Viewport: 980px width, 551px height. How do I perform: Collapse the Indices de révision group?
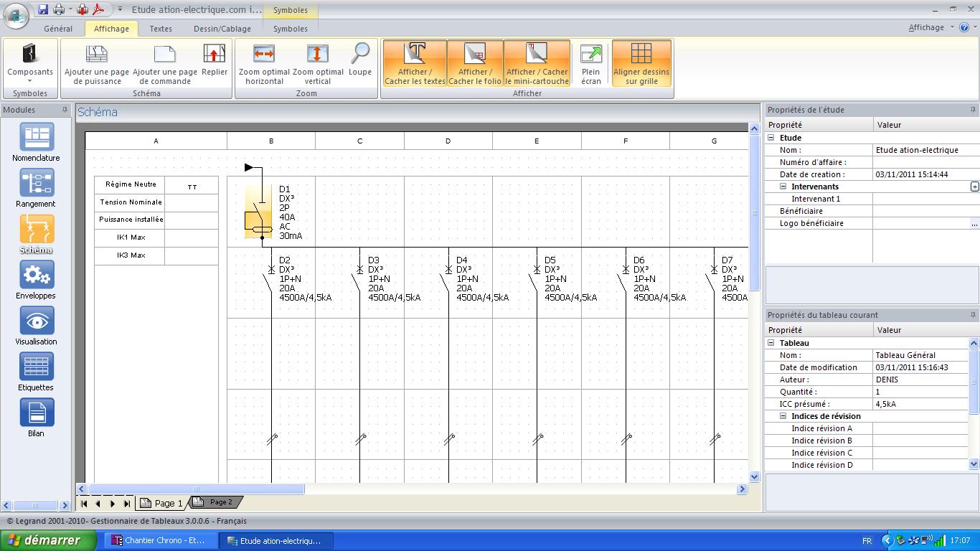point(783,416)
